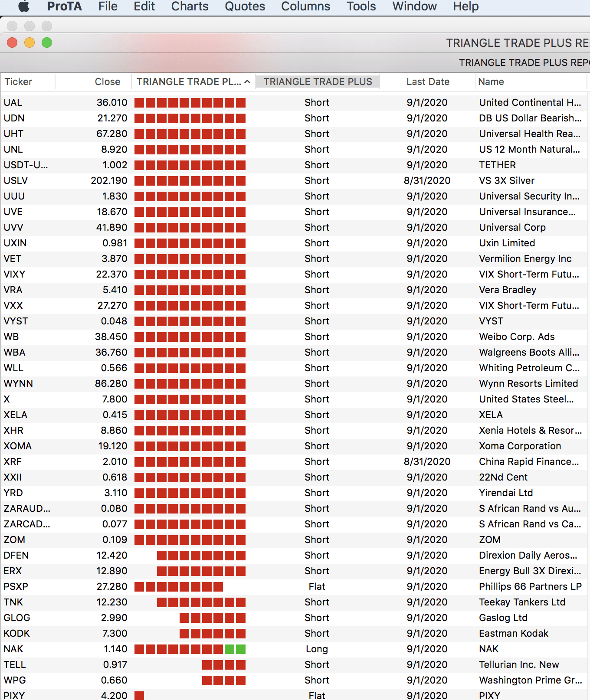
Task: Click the name Eastman Kodak
Action: [x=514, y=633]
